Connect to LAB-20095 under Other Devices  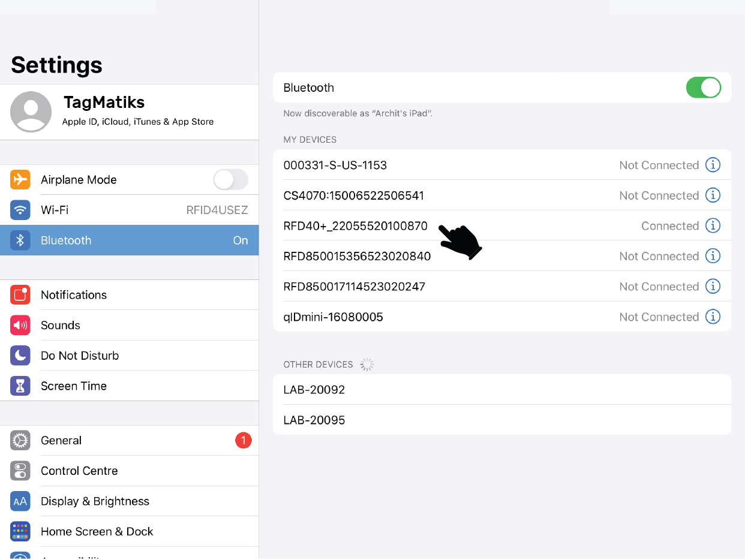(501, 420)
